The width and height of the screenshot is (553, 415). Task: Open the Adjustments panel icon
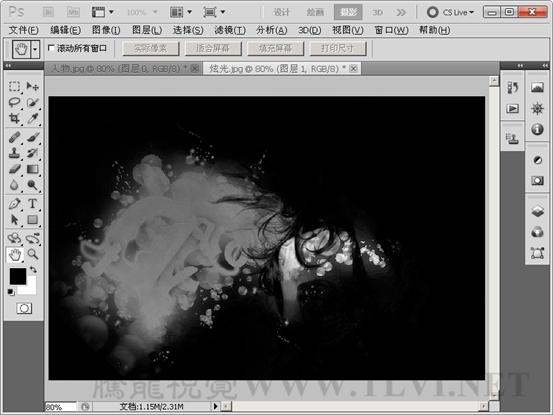tap(537, 160)
